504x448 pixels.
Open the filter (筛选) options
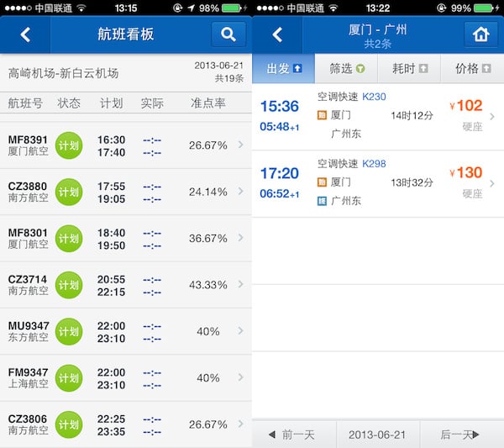(x=346, y=68)
